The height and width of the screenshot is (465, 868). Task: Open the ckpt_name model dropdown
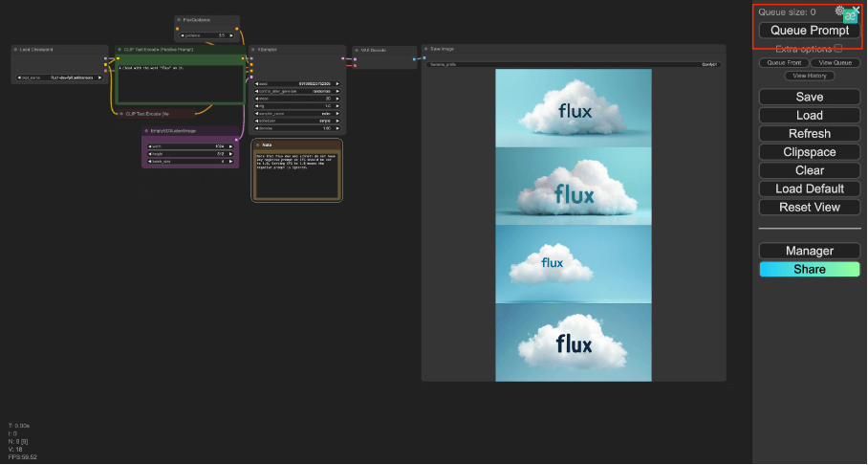pyautogui.click(x=60, y=78)
